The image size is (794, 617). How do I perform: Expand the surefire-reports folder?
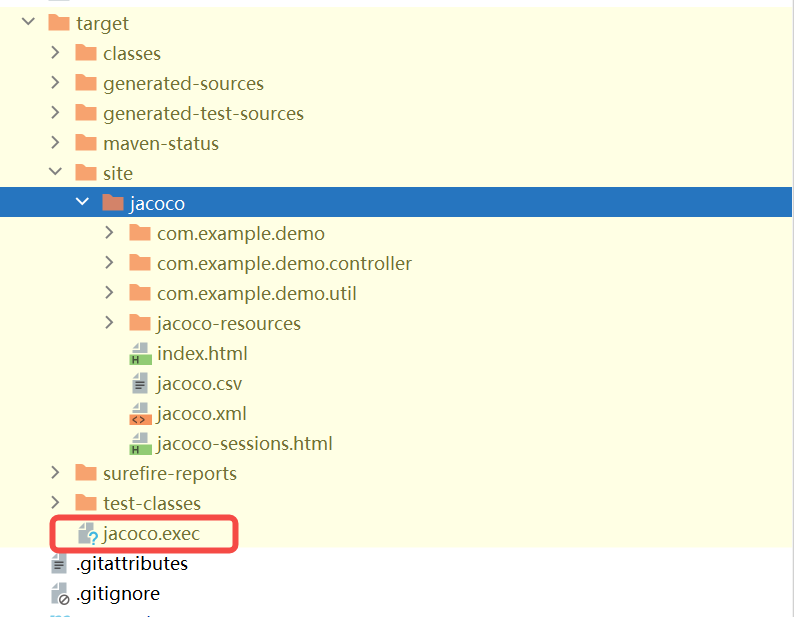55,473
